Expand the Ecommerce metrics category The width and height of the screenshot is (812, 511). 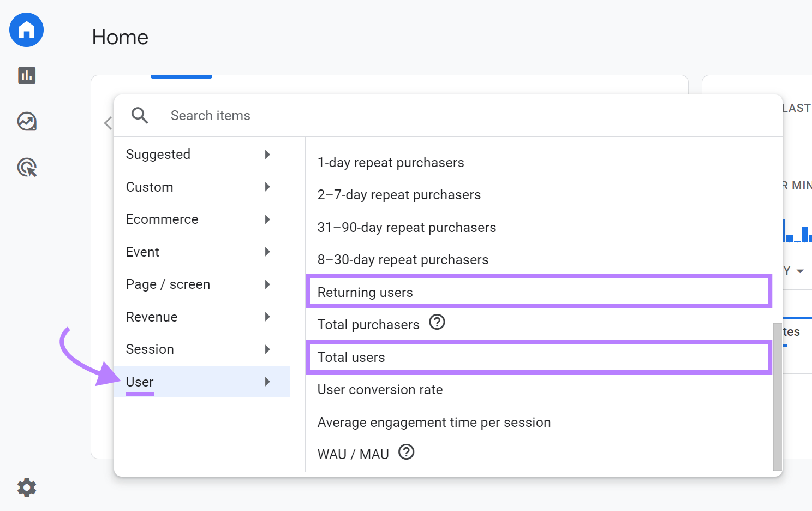(267, 219)
